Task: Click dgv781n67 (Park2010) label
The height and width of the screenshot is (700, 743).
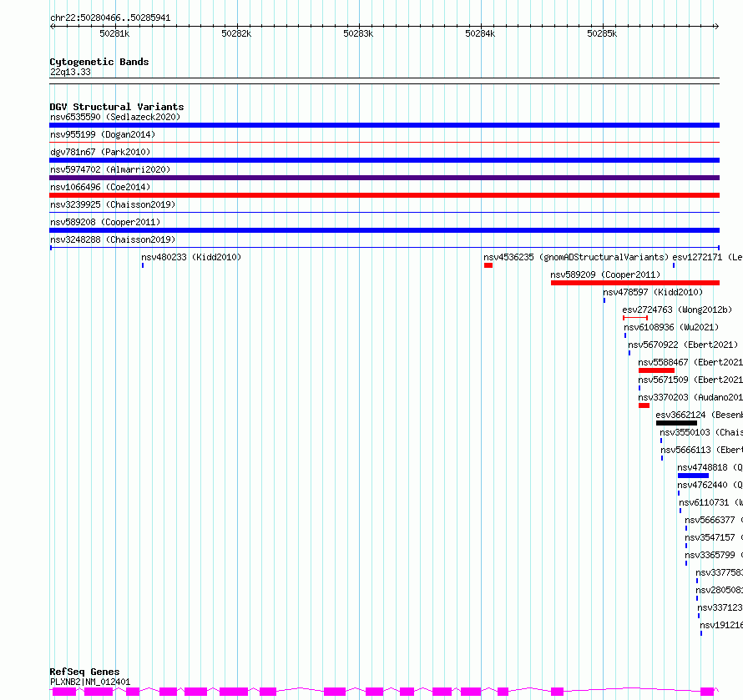Action: pos(100,152)
